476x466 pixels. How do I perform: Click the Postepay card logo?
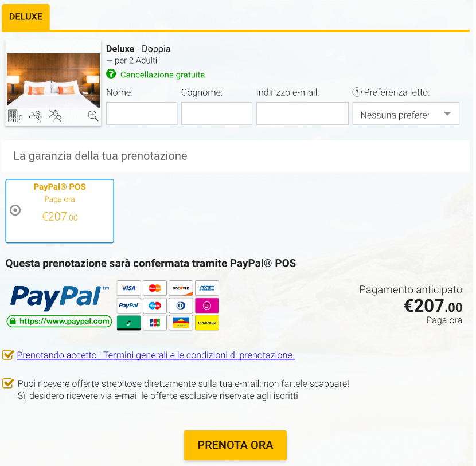tap(206, 323)
